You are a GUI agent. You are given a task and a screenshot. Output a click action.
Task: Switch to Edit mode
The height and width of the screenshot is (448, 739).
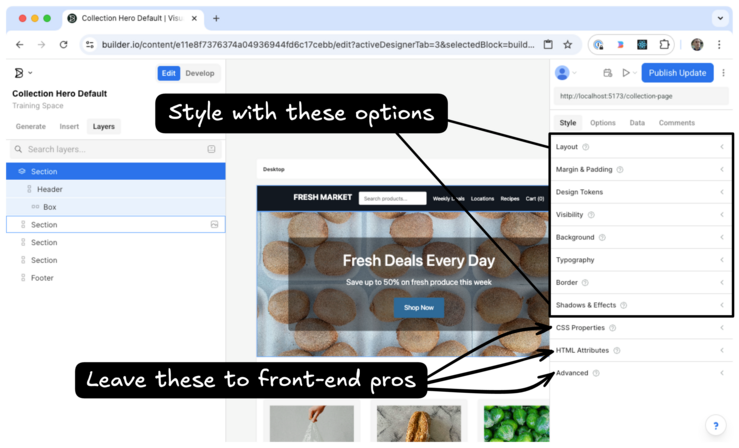(x=168, y=73)
